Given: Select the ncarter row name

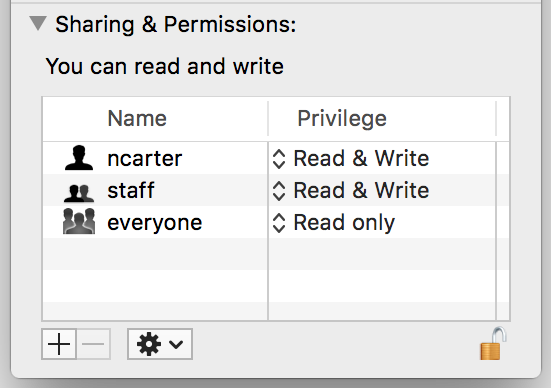Looking at the screenshot, I should (145, 159).
